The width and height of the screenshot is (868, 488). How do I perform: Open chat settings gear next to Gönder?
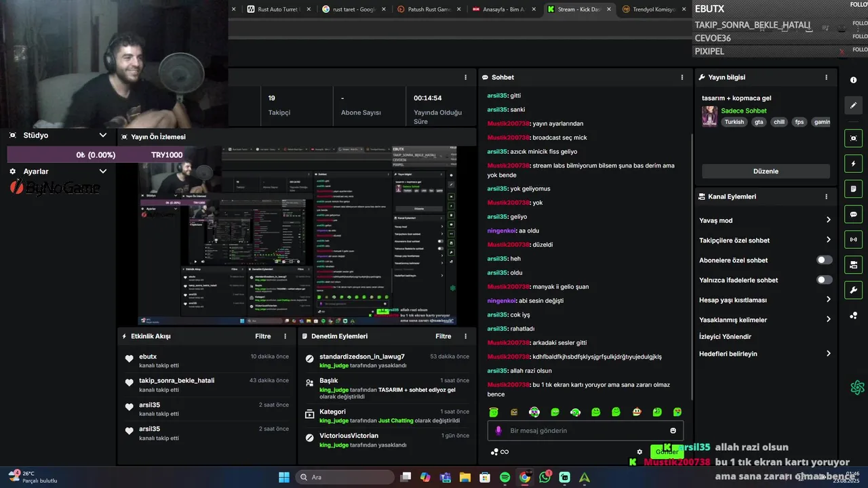639,452
